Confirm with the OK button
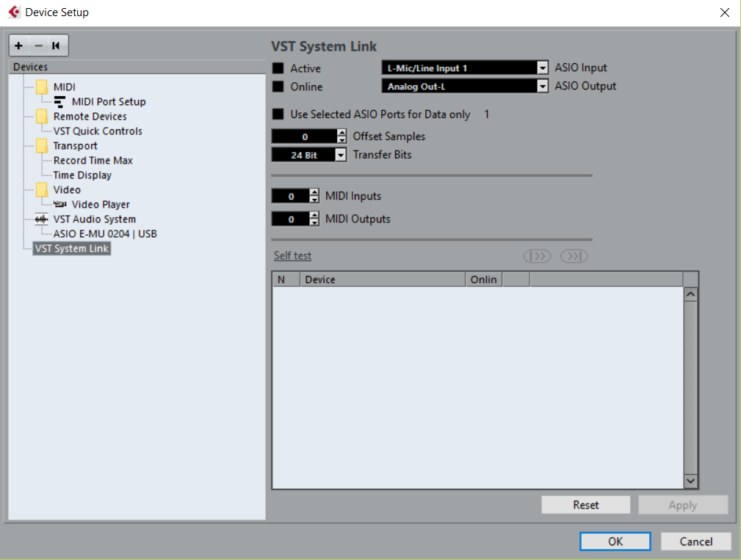The height and width of the screenshot is (560, 741). 615,541
